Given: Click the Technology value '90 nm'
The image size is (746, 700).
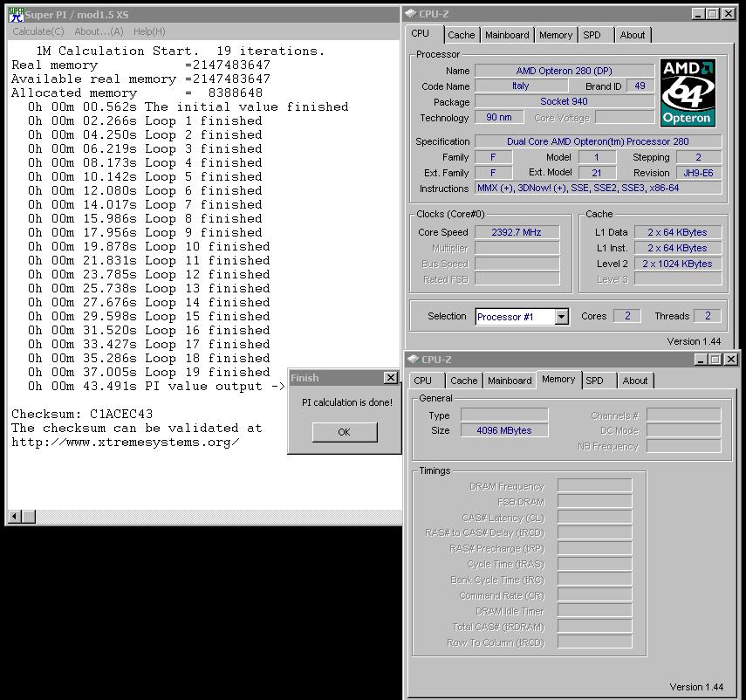Looking at the screenshot, I should [499, 117].
